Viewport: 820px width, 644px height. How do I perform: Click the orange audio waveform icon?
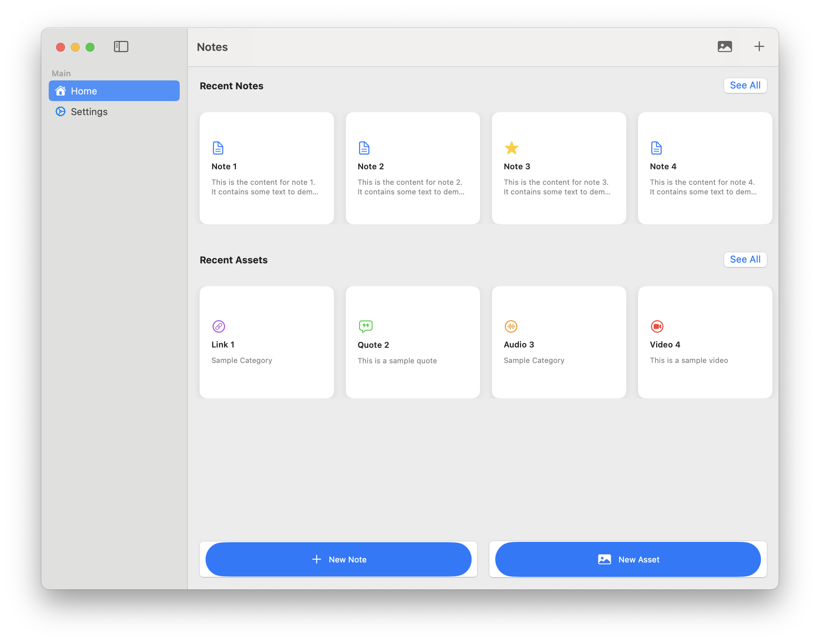click(511, 326)
